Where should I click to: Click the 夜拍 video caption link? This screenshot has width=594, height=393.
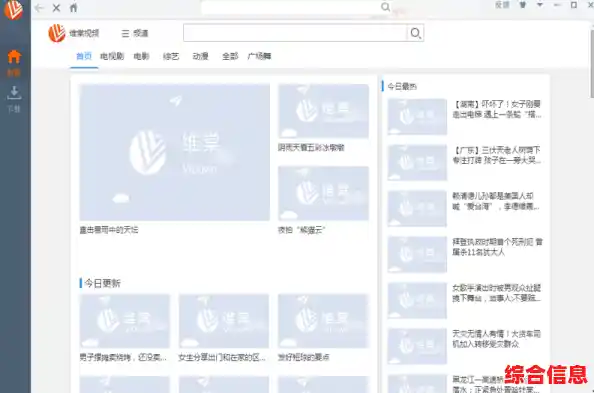302,230
